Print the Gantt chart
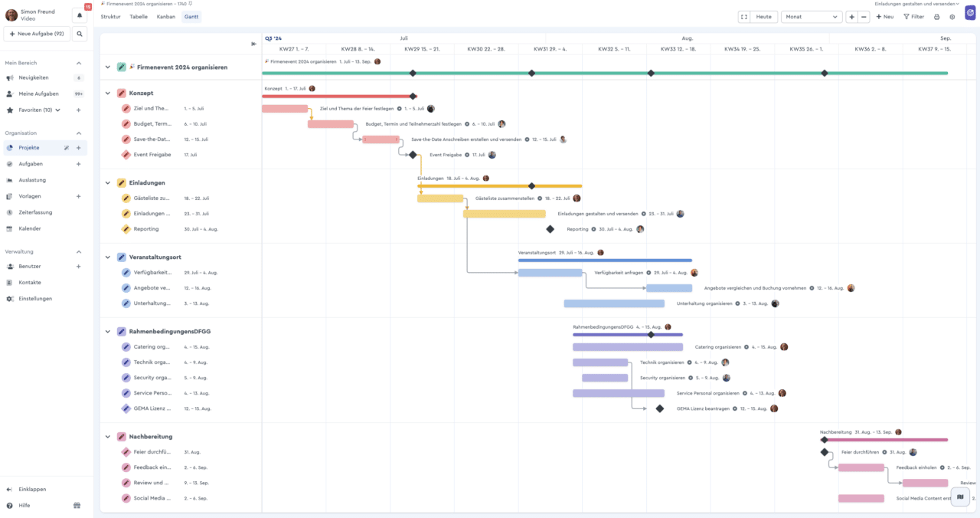 click(x=936, y=17)
